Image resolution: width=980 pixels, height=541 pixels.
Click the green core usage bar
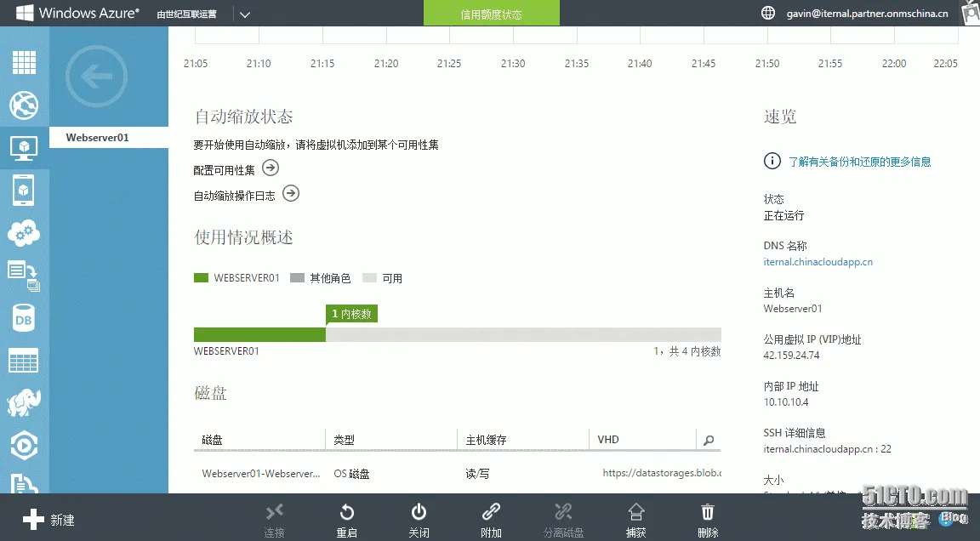259,334
